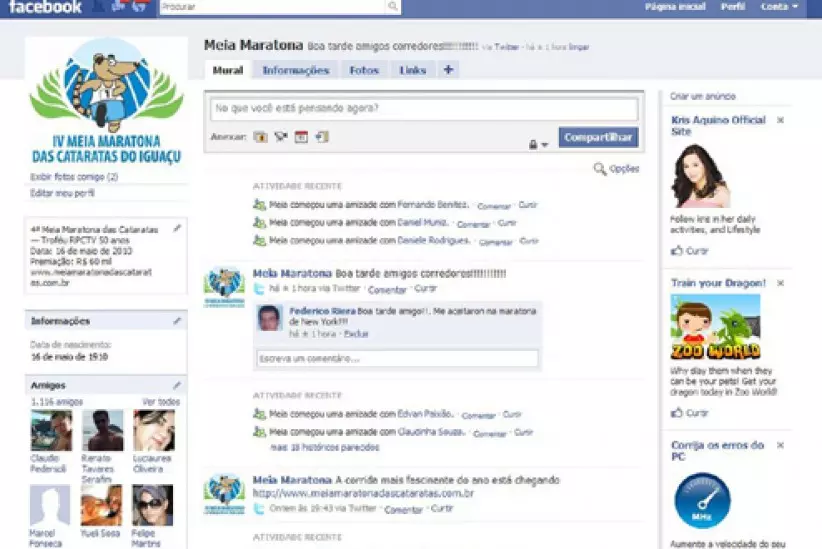The width and height of the screenshot is (822, 549).
Task: Close the Kris Aquino Official Site ad
Action: [x=780, y=120]
